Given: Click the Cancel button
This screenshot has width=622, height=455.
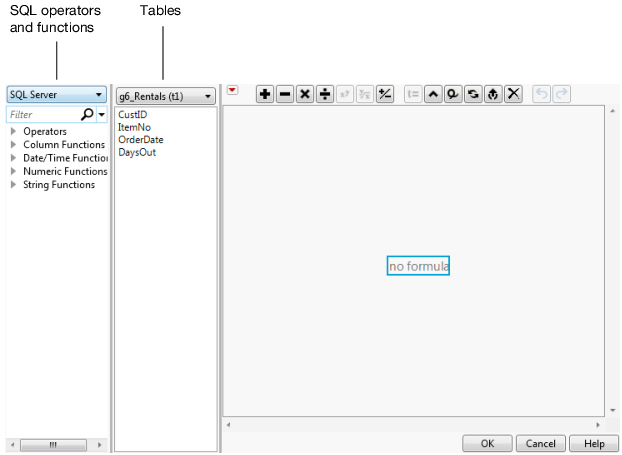Looking at the screenshot, I should point(541,443).
